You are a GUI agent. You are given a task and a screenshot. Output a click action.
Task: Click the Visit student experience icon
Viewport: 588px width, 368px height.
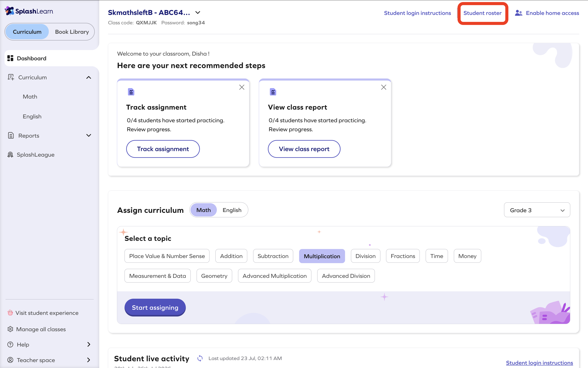[x=10, y=313]
